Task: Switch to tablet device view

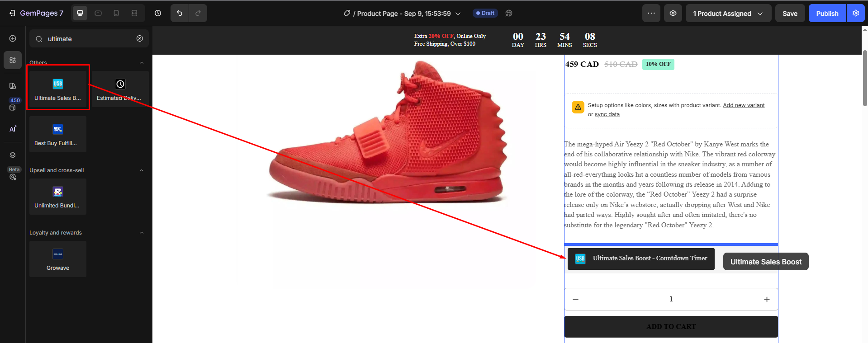Action: coord(98,13)
